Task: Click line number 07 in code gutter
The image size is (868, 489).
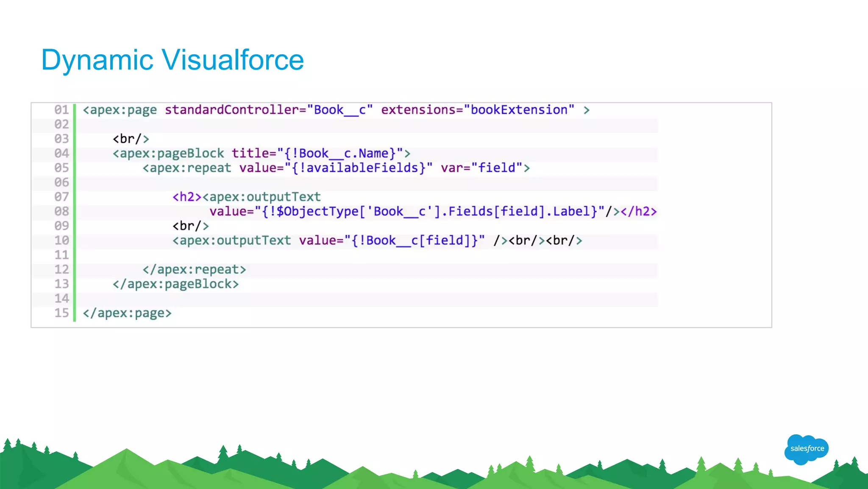Action: [61, 197]
